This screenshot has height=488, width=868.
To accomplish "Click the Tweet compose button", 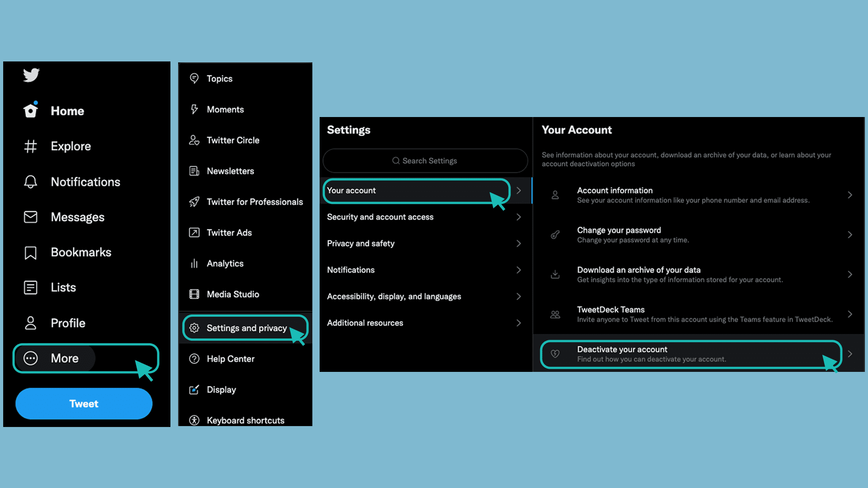I will point(84,404).
